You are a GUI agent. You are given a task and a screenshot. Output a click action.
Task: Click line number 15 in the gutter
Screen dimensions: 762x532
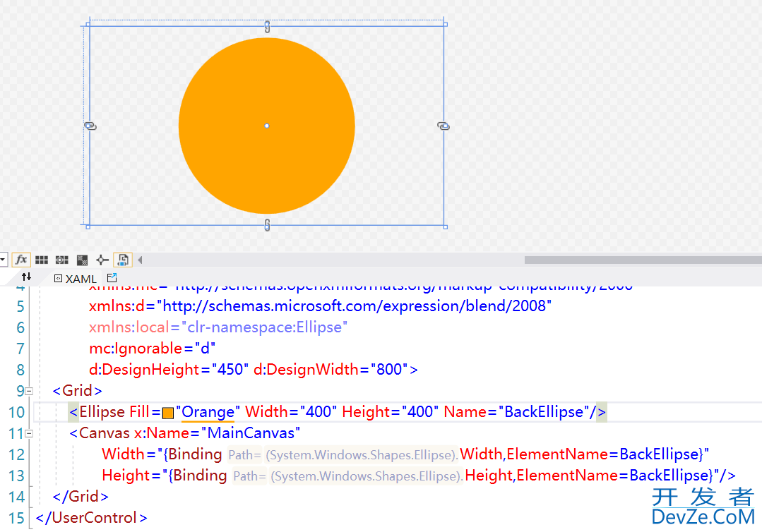click(16, 519)
